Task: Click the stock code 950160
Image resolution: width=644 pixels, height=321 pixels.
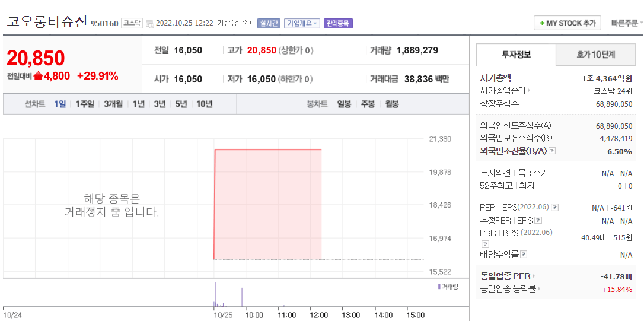Action: point(104,23)
